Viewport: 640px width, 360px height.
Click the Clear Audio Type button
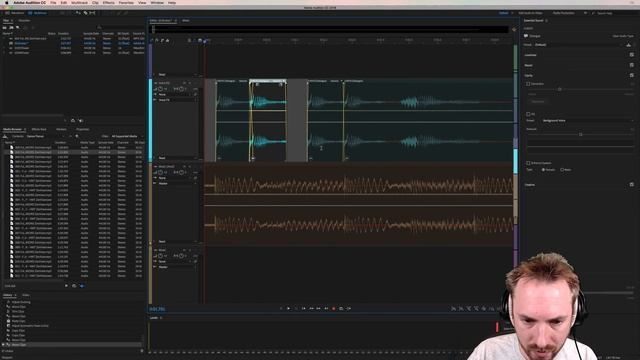tap(622, 36)
